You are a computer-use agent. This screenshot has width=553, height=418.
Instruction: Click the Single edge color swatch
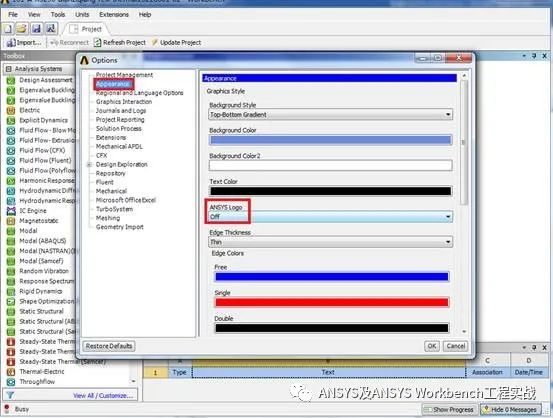pos(332,302)
